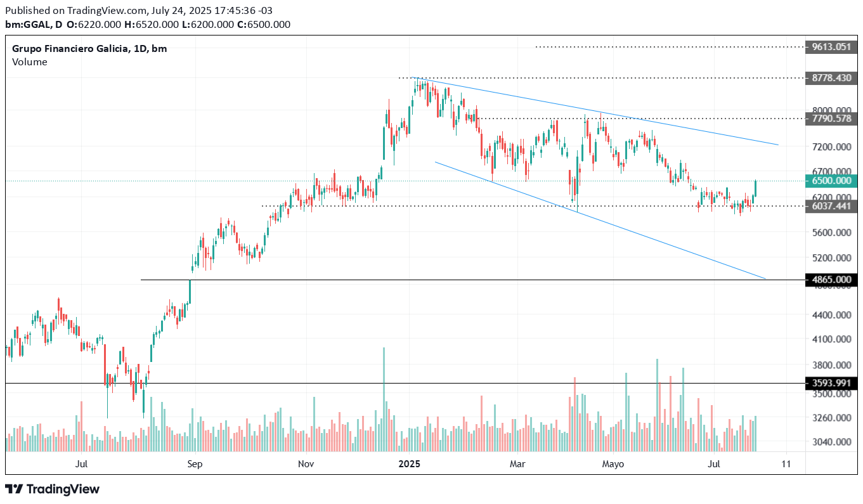Click the 6037.441 support price label

click(x=831, y=206)
